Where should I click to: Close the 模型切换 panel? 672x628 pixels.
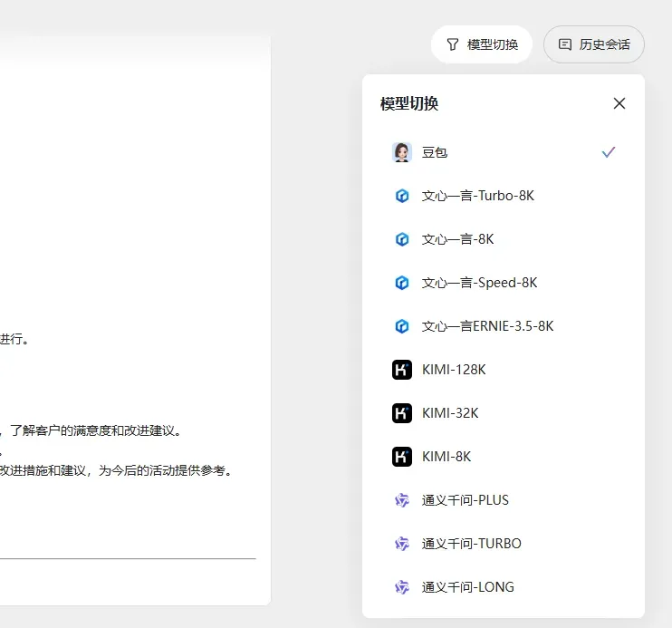pos(619,103)
